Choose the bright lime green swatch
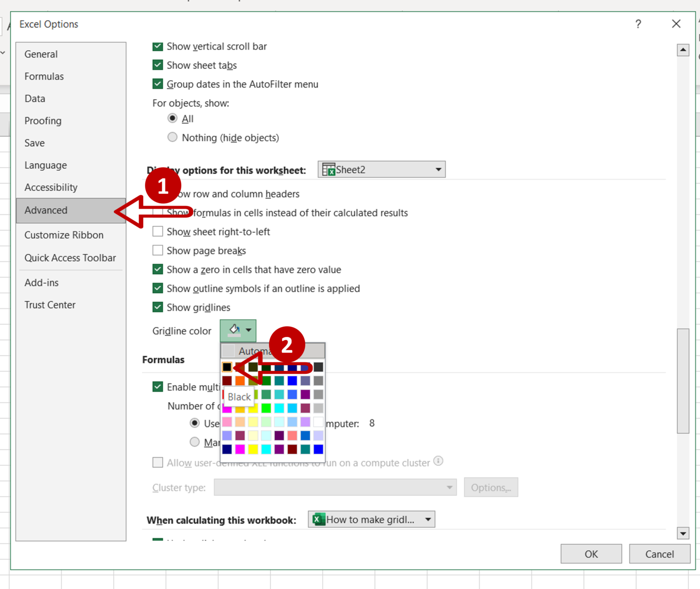This screenshot has width=700, height=589. [266, 408]
